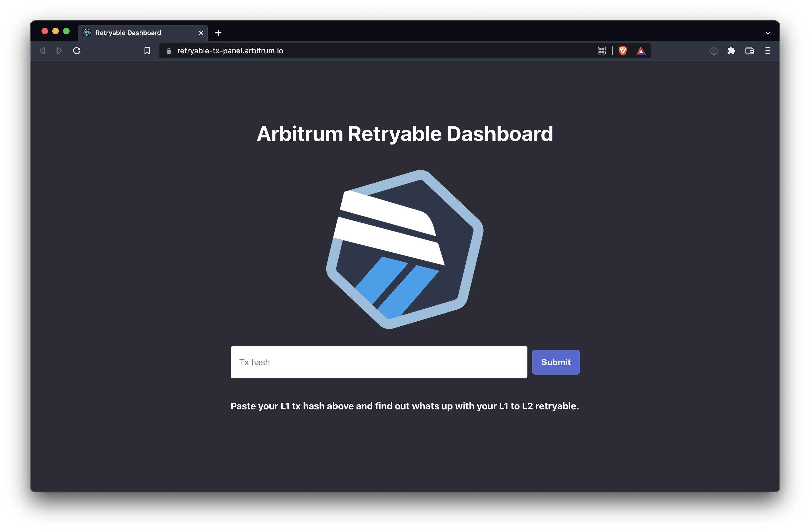Open Brave Shields settings
The height and width of the screenshot is (532, 810).
point(623,50)
